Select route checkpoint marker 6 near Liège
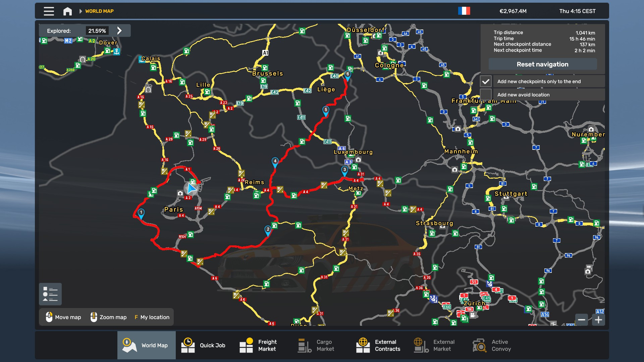The width and height of the screenshot is (644, 362). (x=347, y=75)
